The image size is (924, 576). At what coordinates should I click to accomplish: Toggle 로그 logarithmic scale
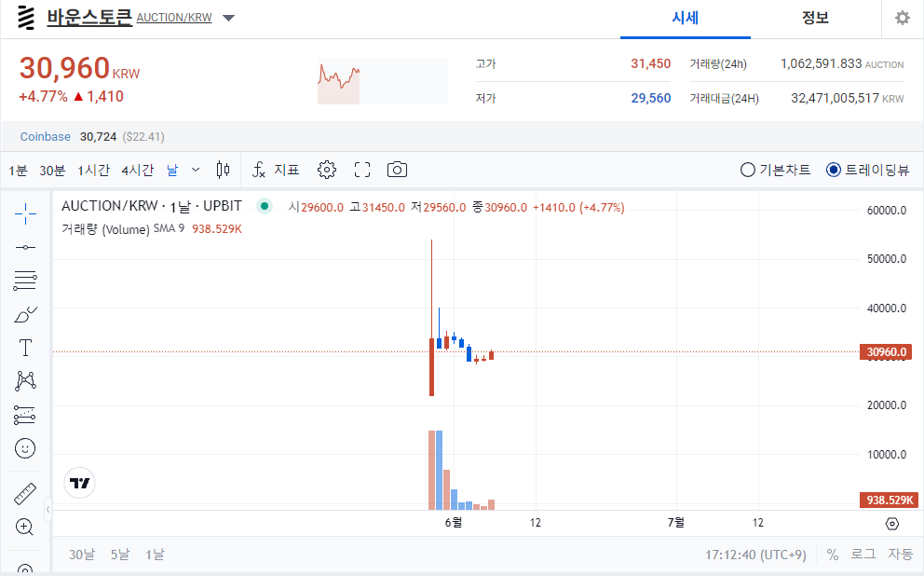pyautogui.click(x=863, y=555)
